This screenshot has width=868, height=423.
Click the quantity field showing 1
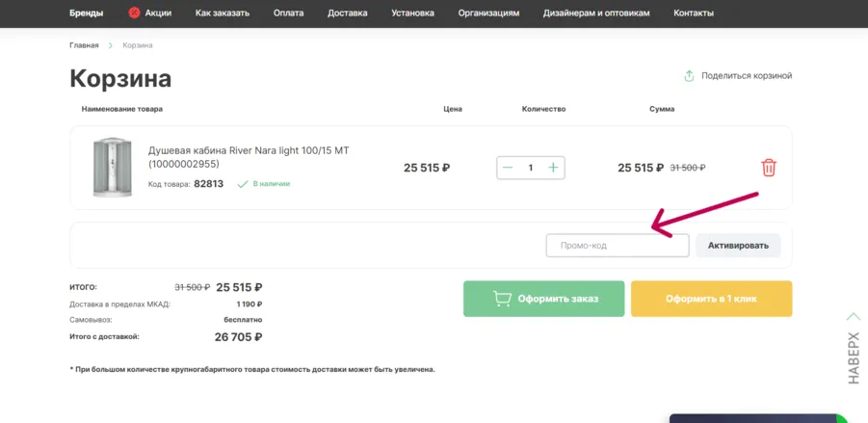coord(530,168)
